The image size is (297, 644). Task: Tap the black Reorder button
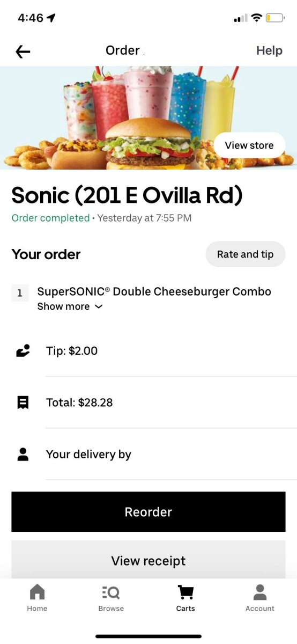pos(148,512)
